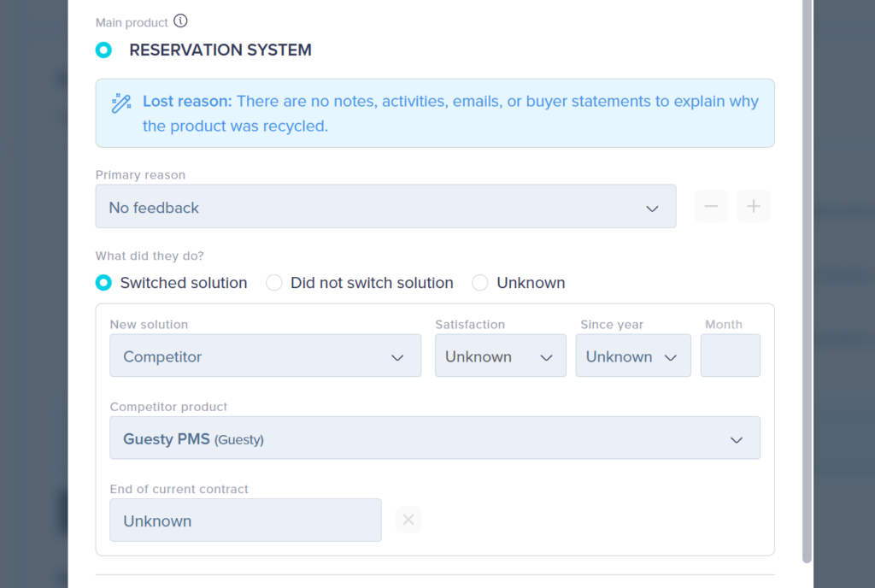
Task: Click the End of current contract field
Action: 245,520
